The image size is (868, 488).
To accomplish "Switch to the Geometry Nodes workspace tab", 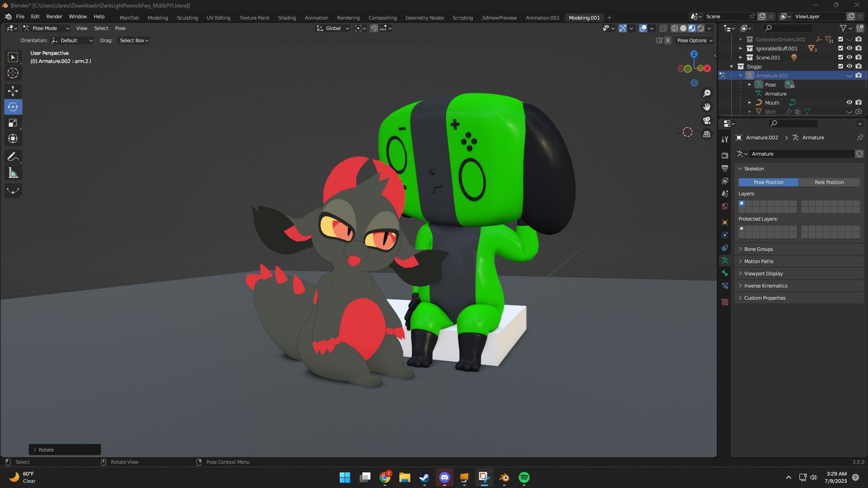I will (424, 18).
